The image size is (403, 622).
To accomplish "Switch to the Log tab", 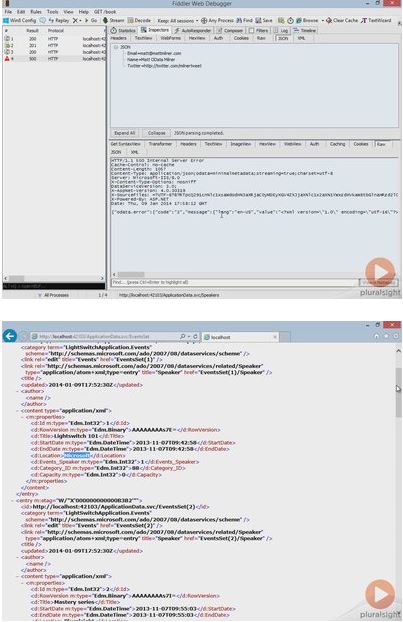I will point(281,31).
